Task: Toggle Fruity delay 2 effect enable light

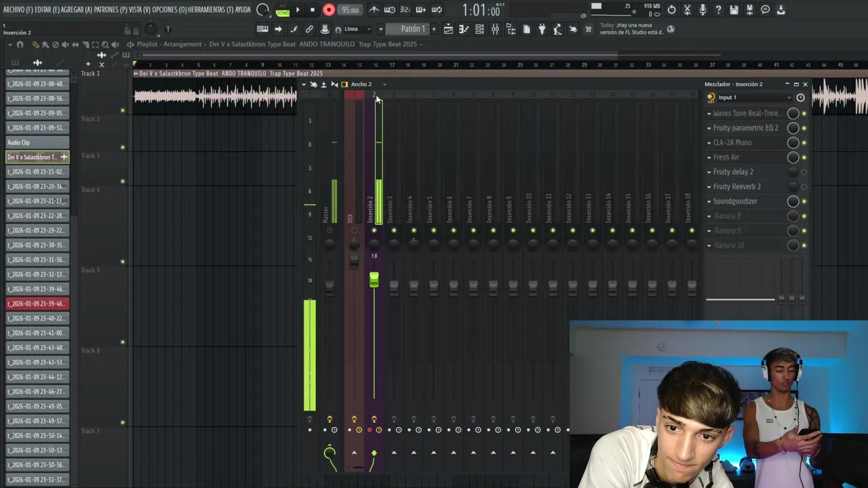Action: click(x=804, y=172)
